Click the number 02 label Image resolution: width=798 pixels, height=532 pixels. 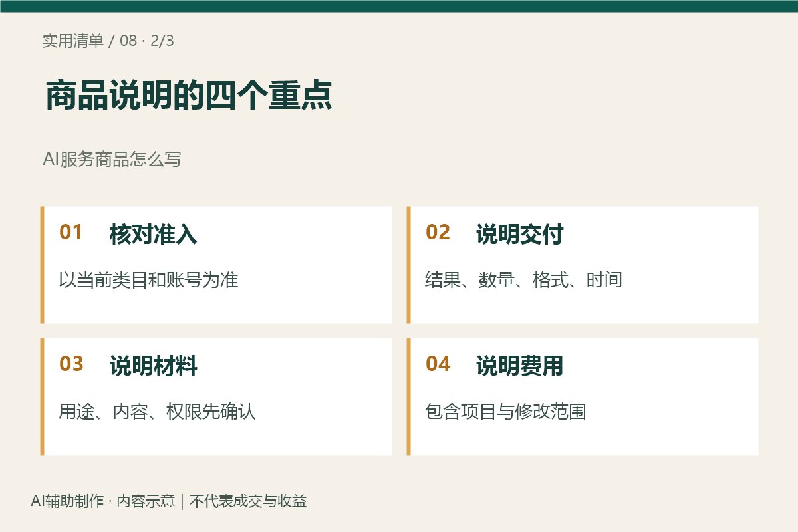pos(438,233)
